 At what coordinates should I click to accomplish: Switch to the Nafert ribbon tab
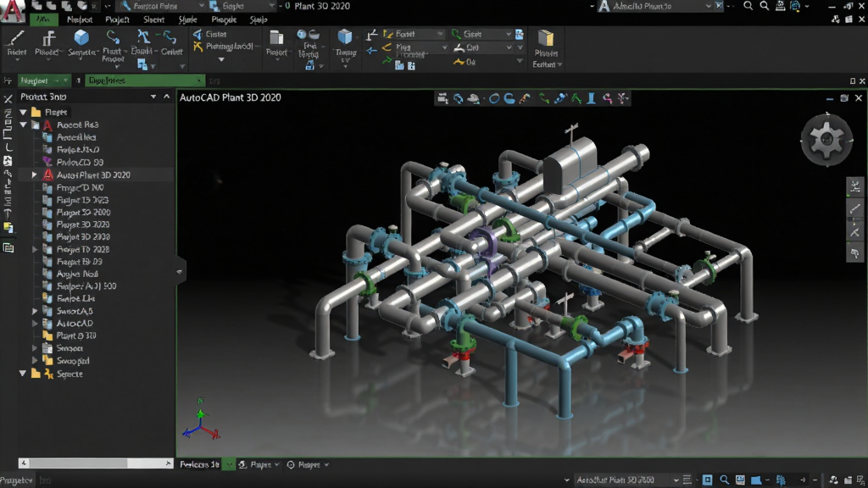pos(80,19)
